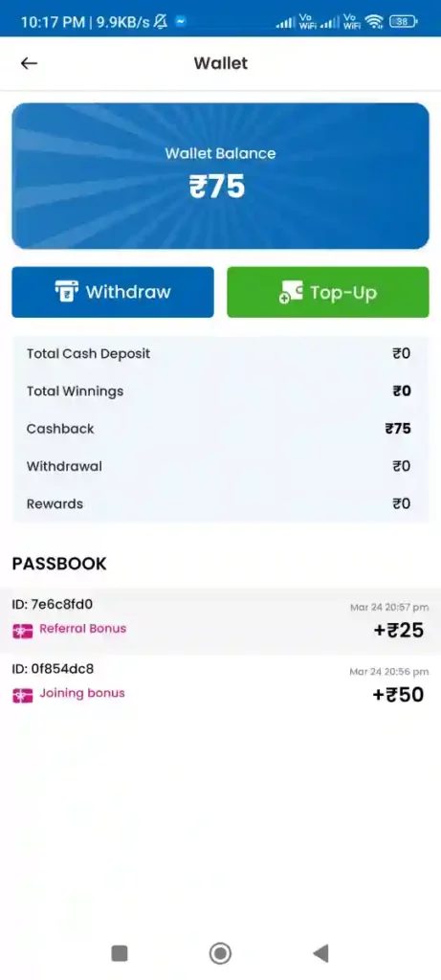Select the green Top-Up button

click(328, 292)
